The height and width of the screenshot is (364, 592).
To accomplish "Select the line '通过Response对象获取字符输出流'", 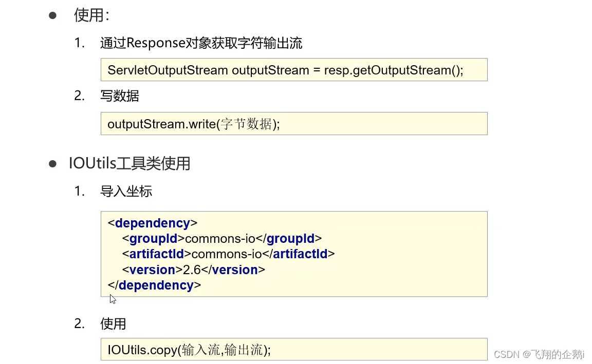I will pyautogui.click(x=201, y=43).
